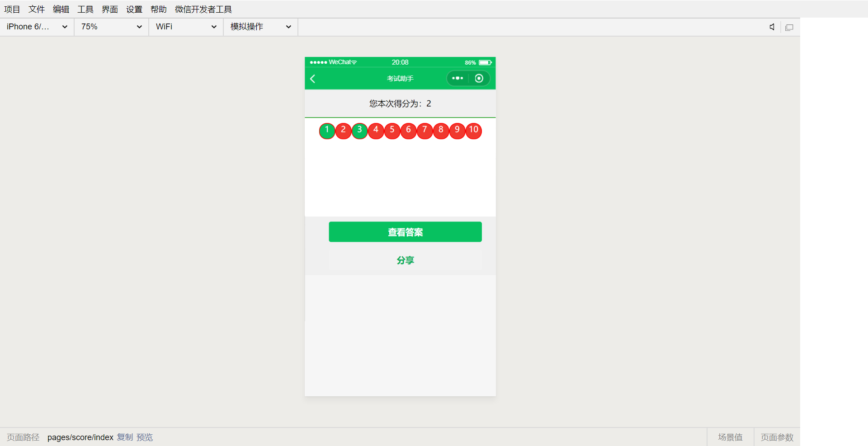868x446 pixels.
Task: Open the 帮助 menu
Action: [159, 9]
